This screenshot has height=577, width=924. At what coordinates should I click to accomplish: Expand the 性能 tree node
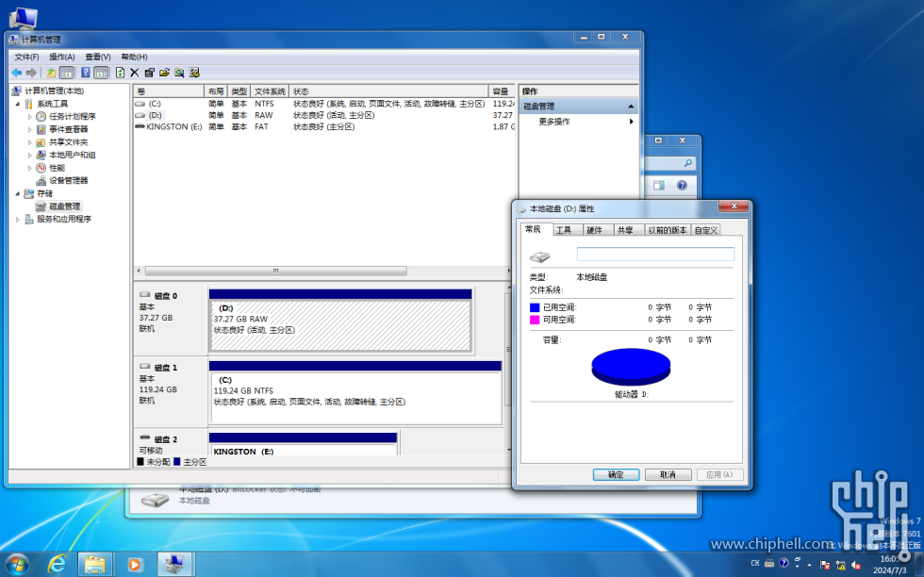pyautogui.click(x=30, y=168)
